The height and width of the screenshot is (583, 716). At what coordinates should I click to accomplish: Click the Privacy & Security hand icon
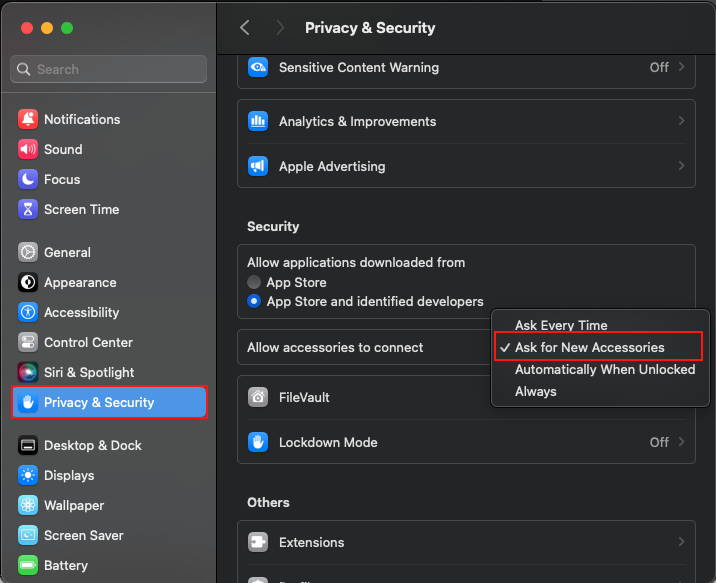(28, 402)
